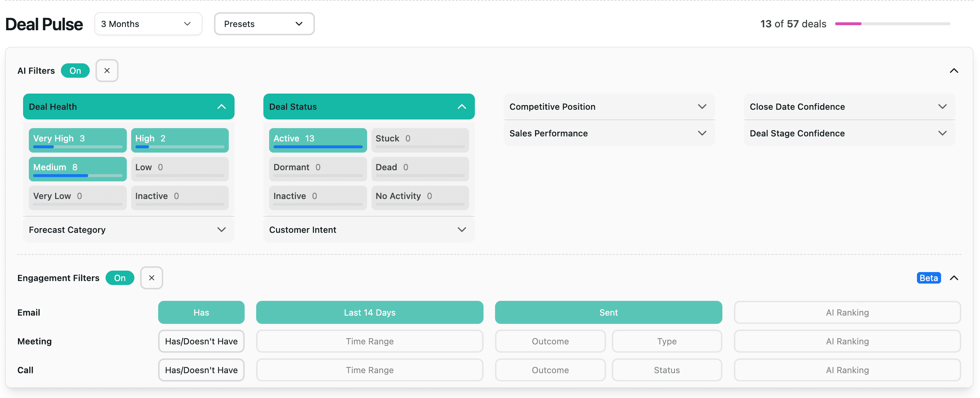Select the Inactive deal health filter
This screenshot has width=980, height=398.
(179, 198)
